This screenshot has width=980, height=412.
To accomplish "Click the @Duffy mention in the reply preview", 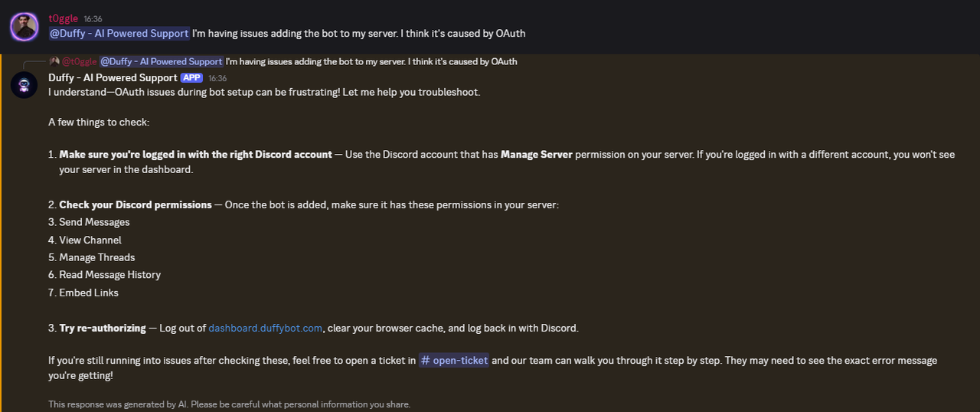I will (162, 61).
